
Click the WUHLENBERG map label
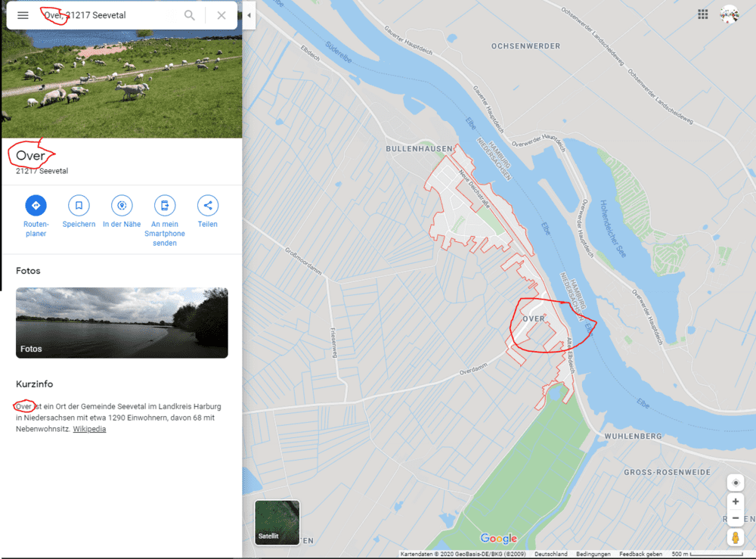633,436
